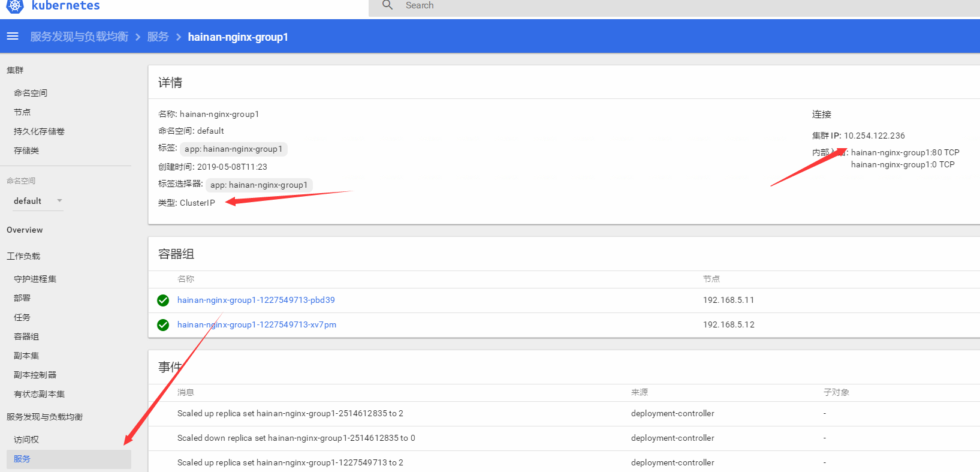Screen dimensions: 980x472
Task: Open the hamburger navigation menu
Action: coord(13,37)
